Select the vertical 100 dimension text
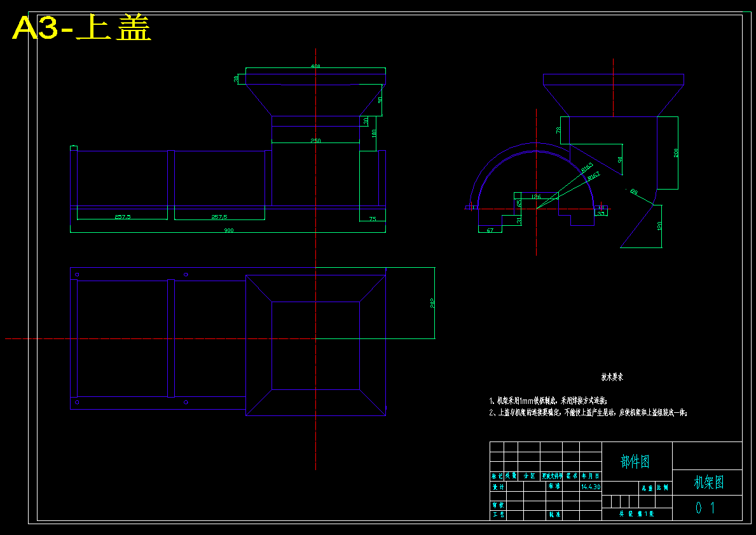 click(374, 133)
